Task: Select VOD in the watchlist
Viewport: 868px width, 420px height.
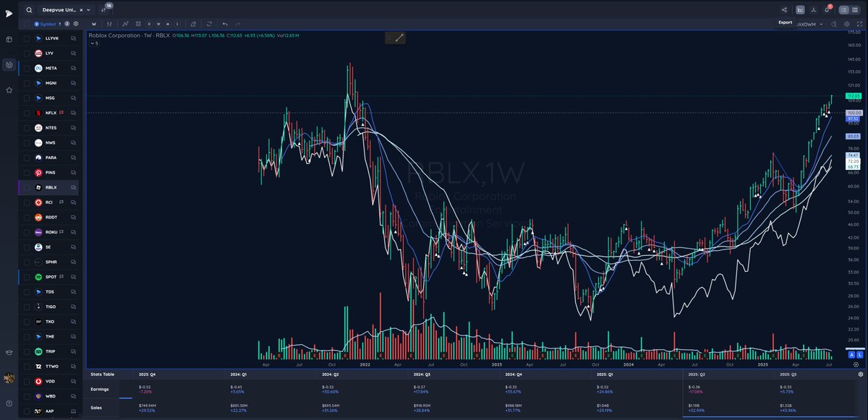Action: pos(49,381)
